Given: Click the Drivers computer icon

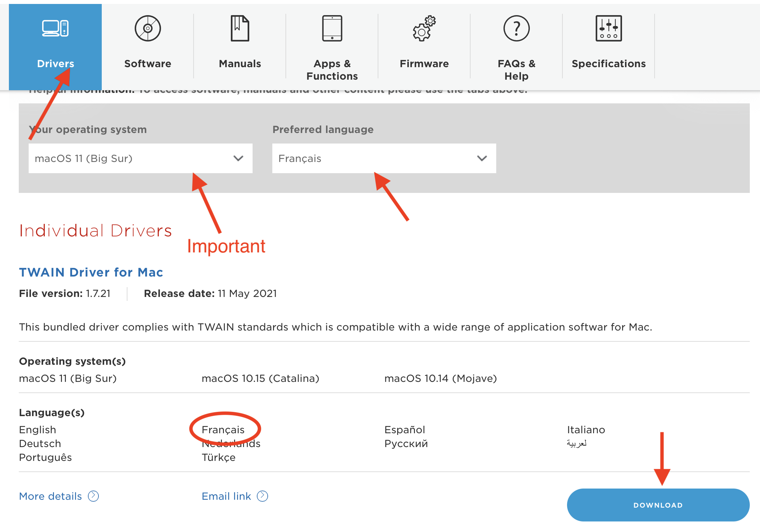Looking at the screenshot, I should coord(55,28).
